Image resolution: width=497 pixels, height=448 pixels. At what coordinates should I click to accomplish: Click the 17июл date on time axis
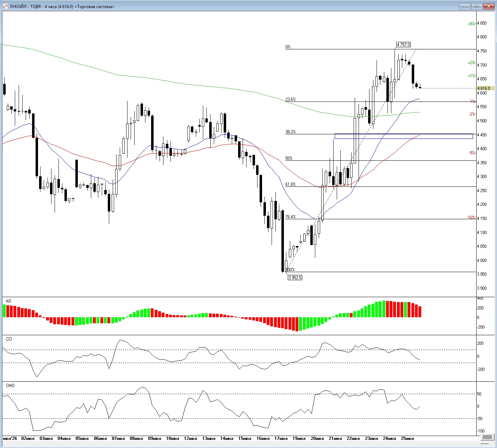point(281,438)
